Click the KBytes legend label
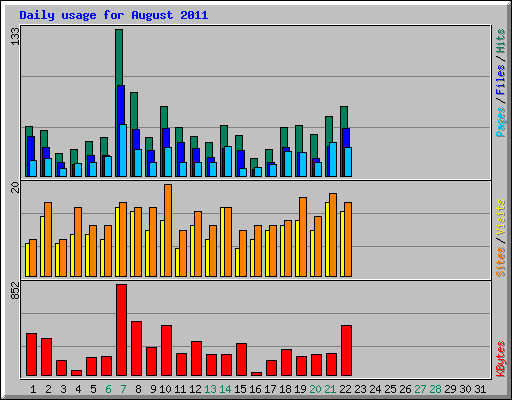Screen dimensions: 512x400 (x=501, y=359)
